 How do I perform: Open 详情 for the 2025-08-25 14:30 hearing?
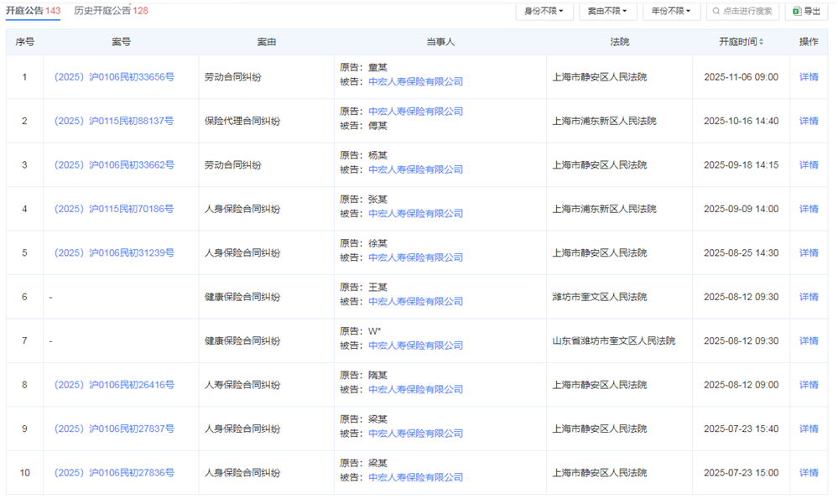click(809, 252)
